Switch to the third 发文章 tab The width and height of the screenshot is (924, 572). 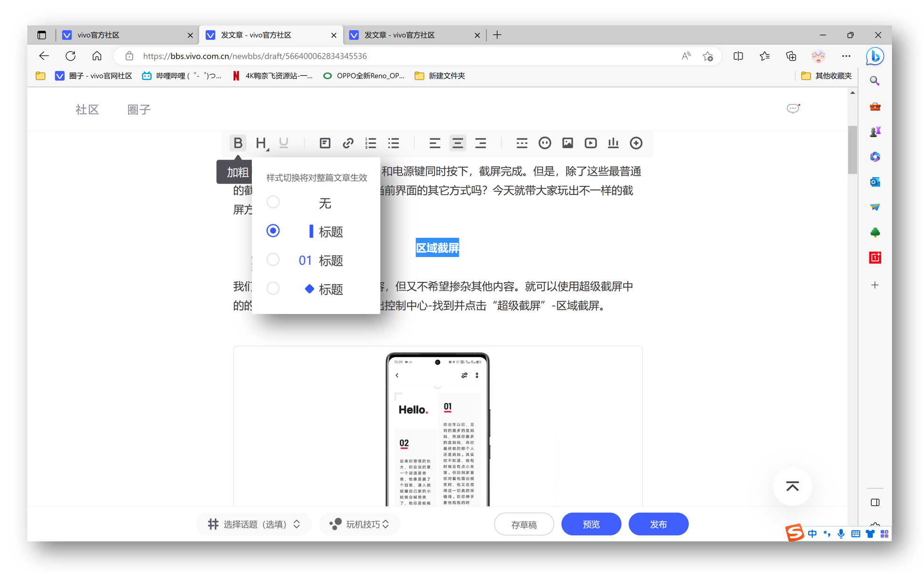[x=414, y=35]
